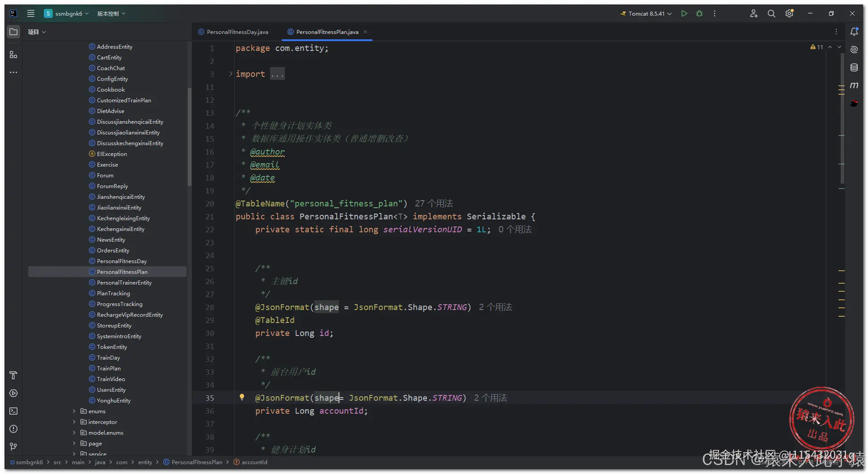Select TrainPlan in the project tree
This screenshot has width=868, height=474.
(x=109, y=368)
